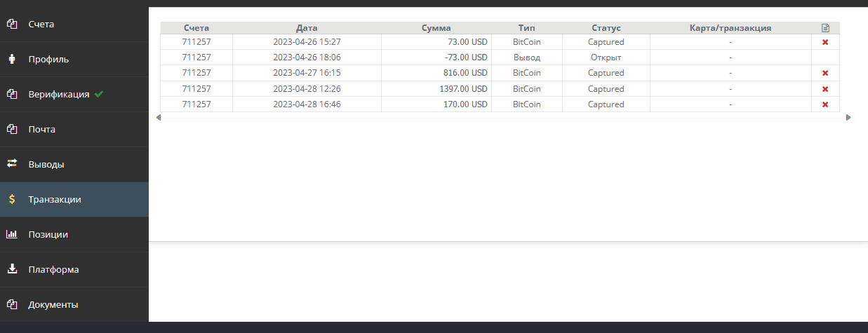Sort table by Дата column header
868x333 pixels.
tap(307, 28)
